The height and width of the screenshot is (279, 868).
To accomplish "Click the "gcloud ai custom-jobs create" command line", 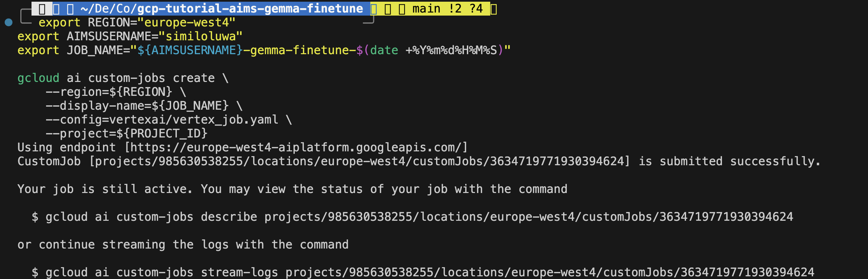I will click(x=123, y=78).
